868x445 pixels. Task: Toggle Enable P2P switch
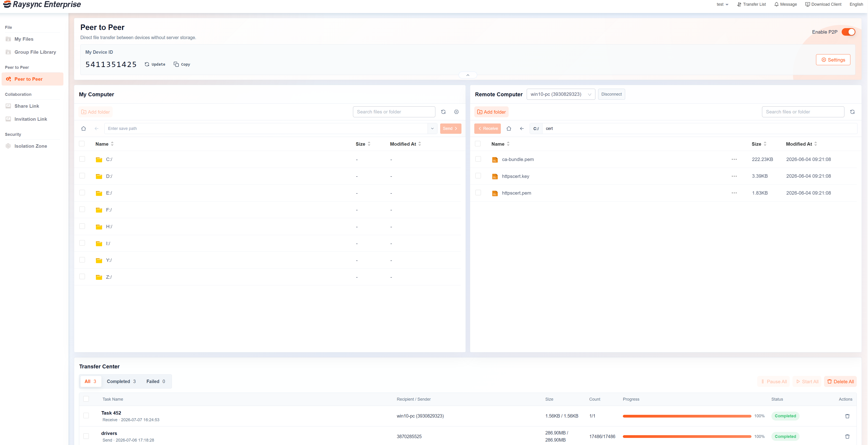[x=848, y=32]
